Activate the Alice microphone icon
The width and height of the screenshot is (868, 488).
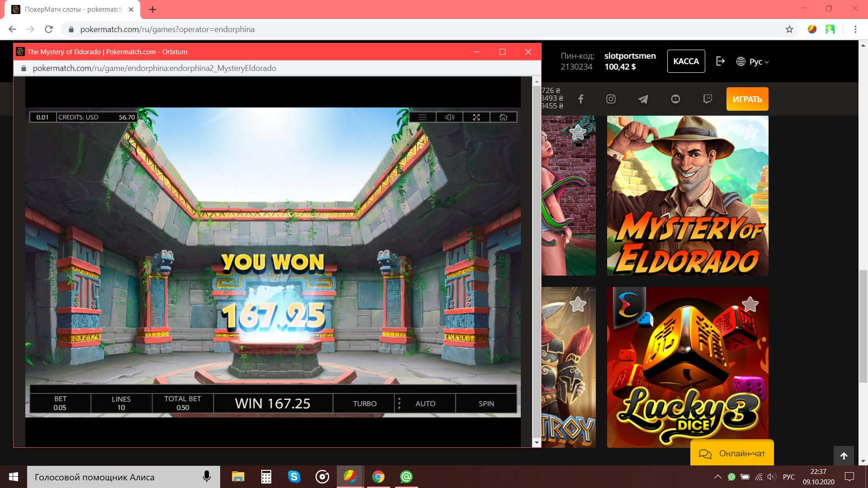point(207,477)
